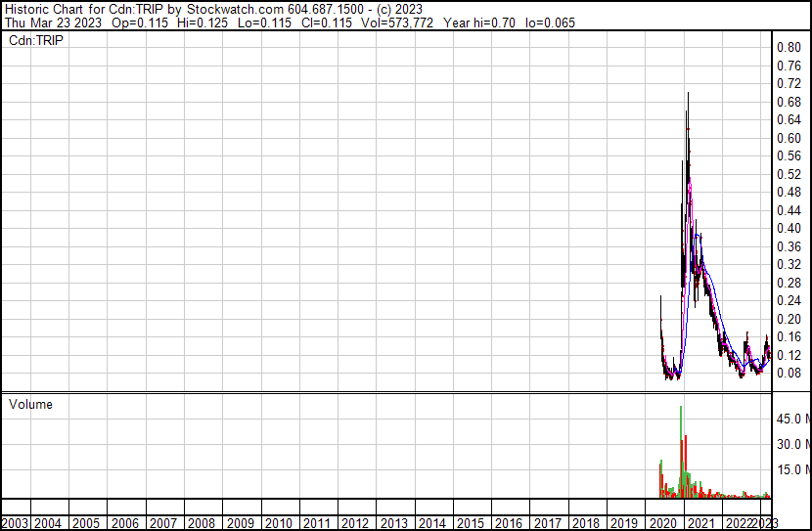The width and height of the screenshot is (812, 531).
Task: Pick the 2010 year marker on time axis
Action: pyautogui.click(x=279, y=523)
